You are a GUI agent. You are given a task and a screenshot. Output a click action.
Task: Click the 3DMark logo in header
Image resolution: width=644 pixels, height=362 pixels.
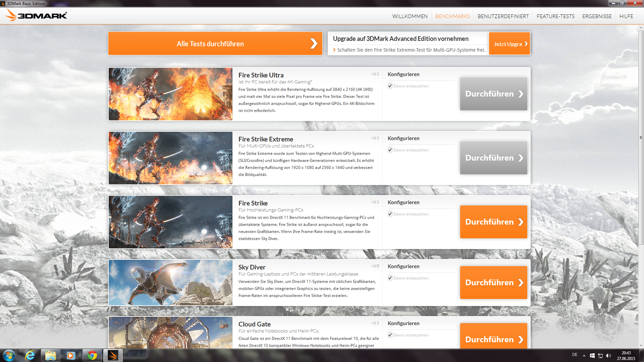click(36, 15)
